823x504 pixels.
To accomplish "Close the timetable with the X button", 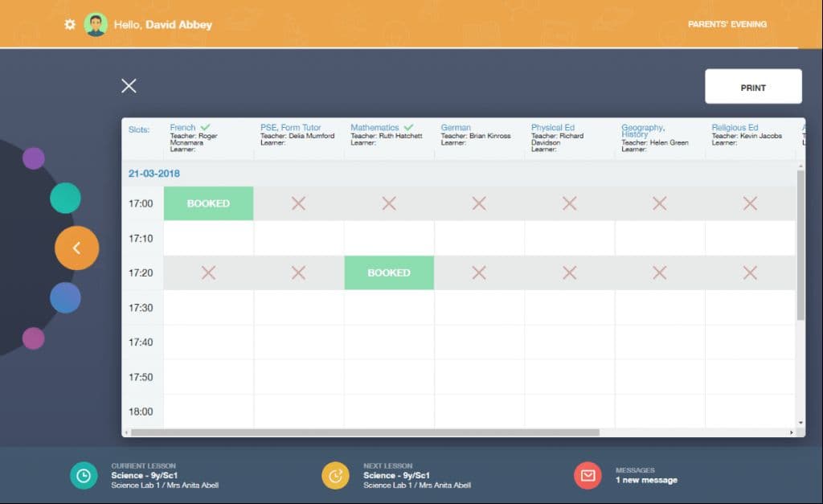I will coord(128,85).
